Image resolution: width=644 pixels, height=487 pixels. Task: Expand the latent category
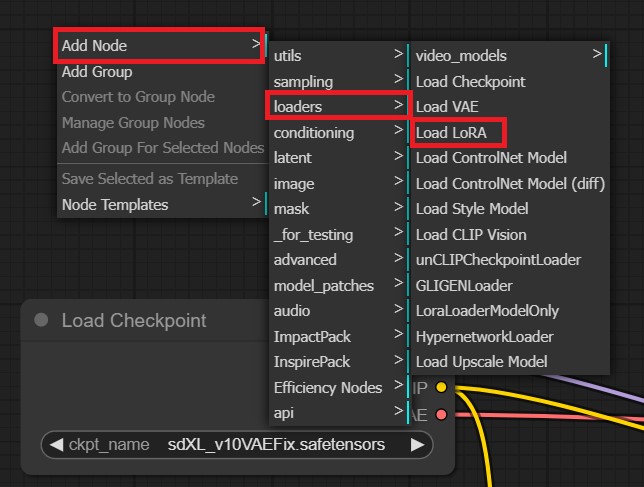[x=339, y=158]
